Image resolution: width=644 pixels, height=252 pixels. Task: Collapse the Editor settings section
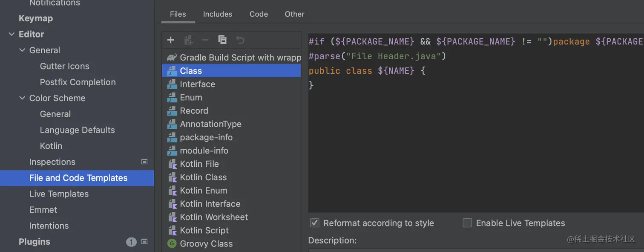click(x=11, y=35)
